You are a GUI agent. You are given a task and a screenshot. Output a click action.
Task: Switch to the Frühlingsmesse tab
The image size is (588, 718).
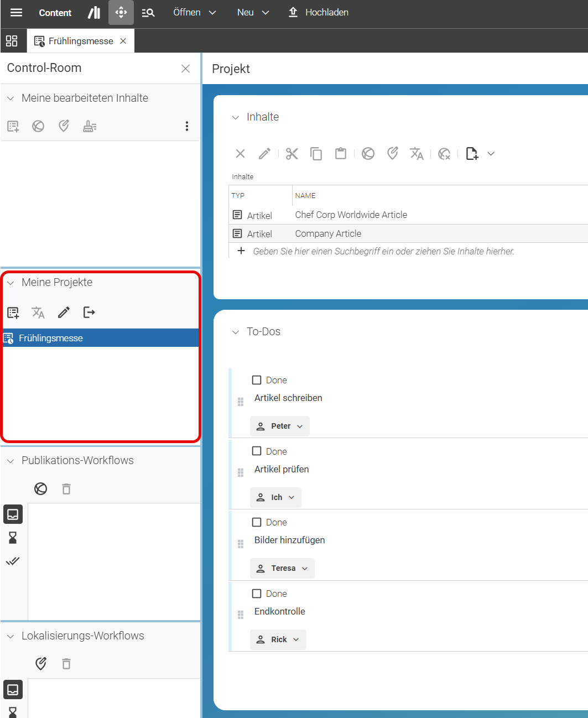point(81,41)
